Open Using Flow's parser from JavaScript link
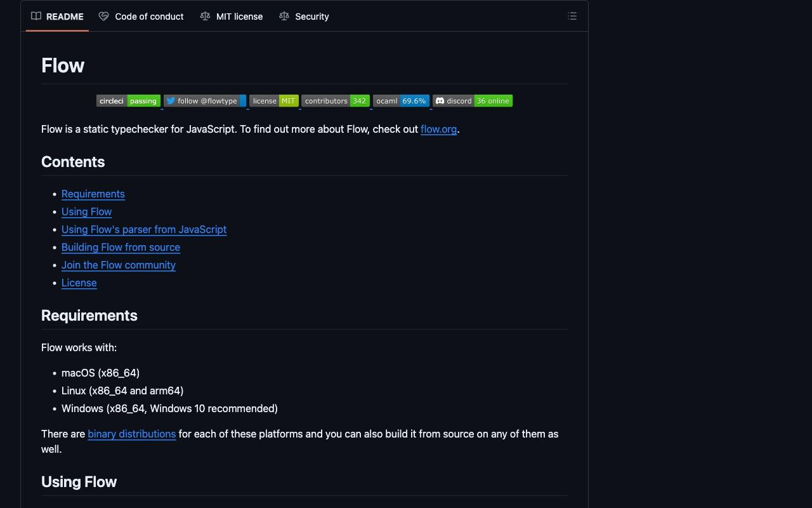 point(144,229)
